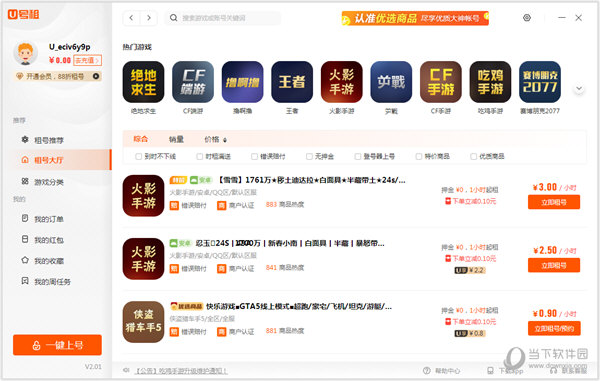Switch to the 销量 sorting tab
This screenshot has width=600, height=381.
(x=176, y=140)
